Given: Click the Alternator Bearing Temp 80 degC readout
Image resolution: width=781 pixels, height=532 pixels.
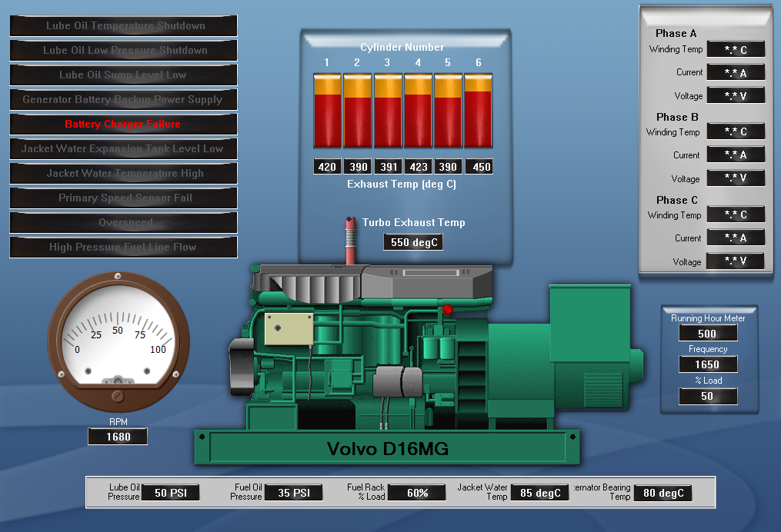Looking at the screenshot, I should coord(663,493).
